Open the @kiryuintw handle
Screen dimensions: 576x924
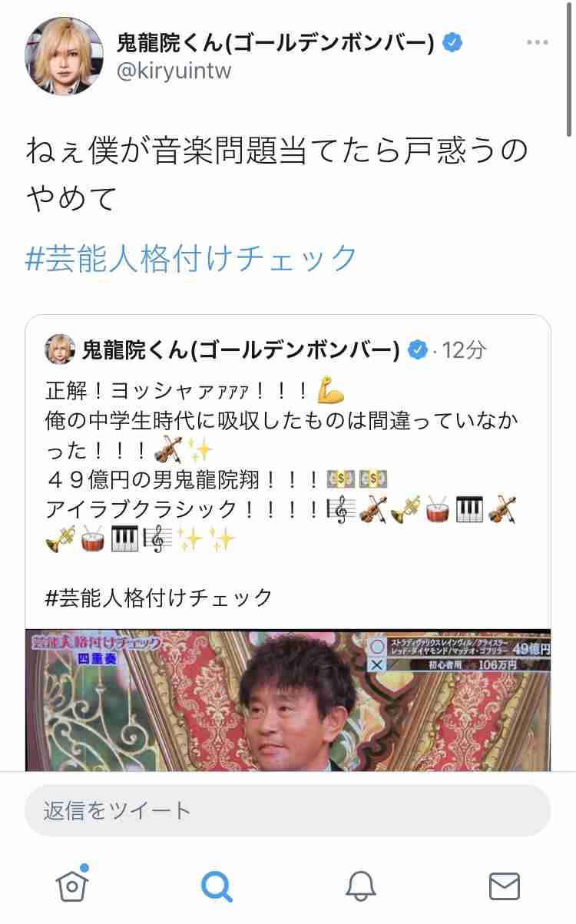pyautogui.click(x=174, y=71)
